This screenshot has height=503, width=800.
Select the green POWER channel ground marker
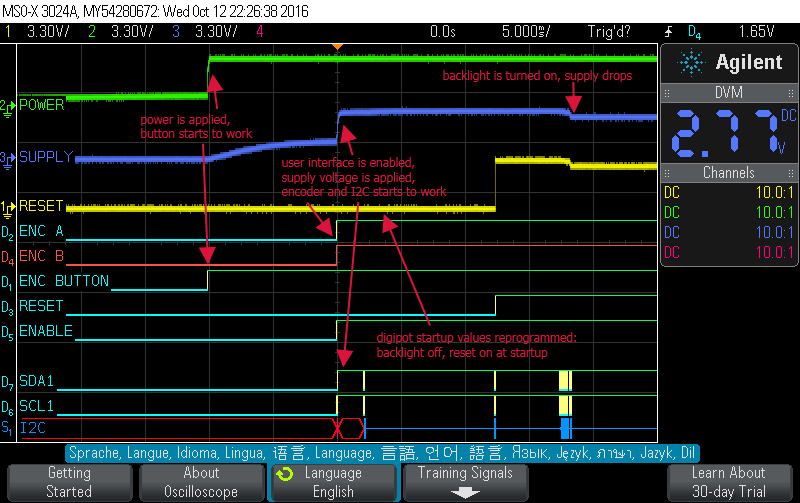tap(8, 105)
